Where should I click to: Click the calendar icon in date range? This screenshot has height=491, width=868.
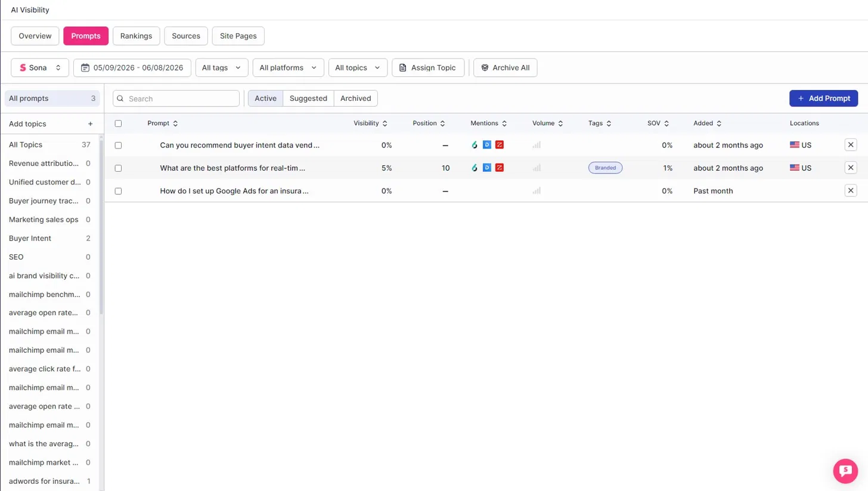[x=85, y=68]
